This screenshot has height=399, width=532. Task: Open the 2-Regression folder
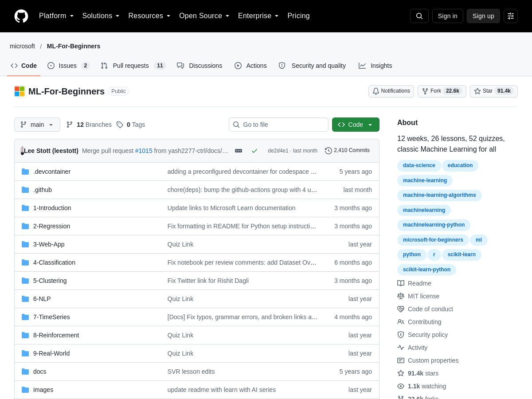[x=51, y=226]
